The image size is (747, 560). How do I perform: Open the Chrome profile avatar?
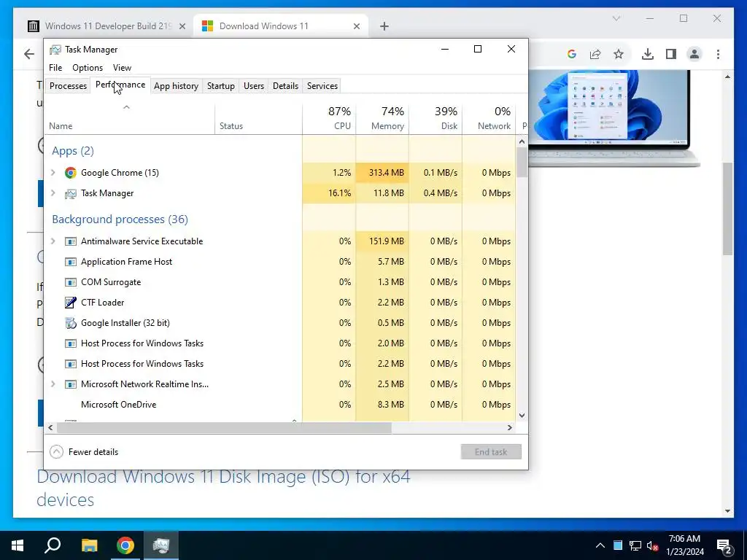coord(694,54)
